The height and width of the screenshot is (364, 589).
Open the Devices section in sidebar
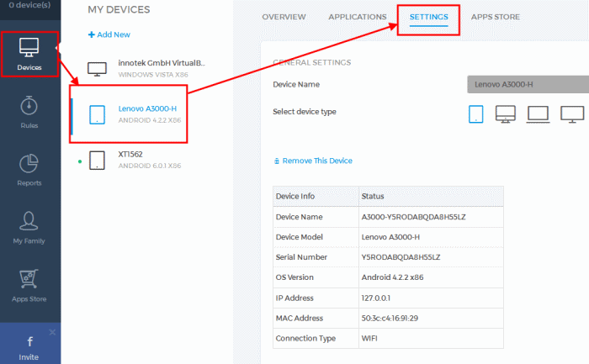tap(29, 55)
